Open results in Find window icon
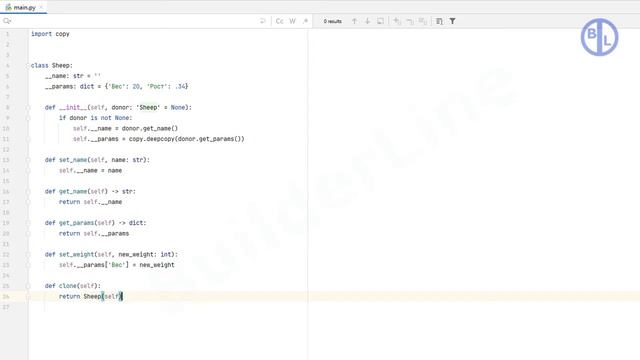The image size is (640, 360). click(x=439, y=21)
